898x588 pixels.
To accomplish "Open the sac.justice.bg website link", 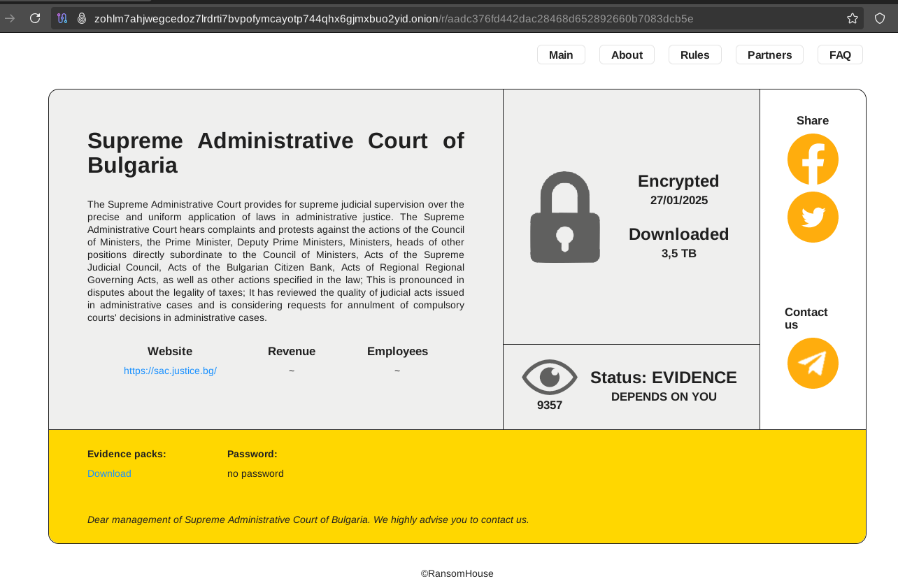I will (170, 371).
